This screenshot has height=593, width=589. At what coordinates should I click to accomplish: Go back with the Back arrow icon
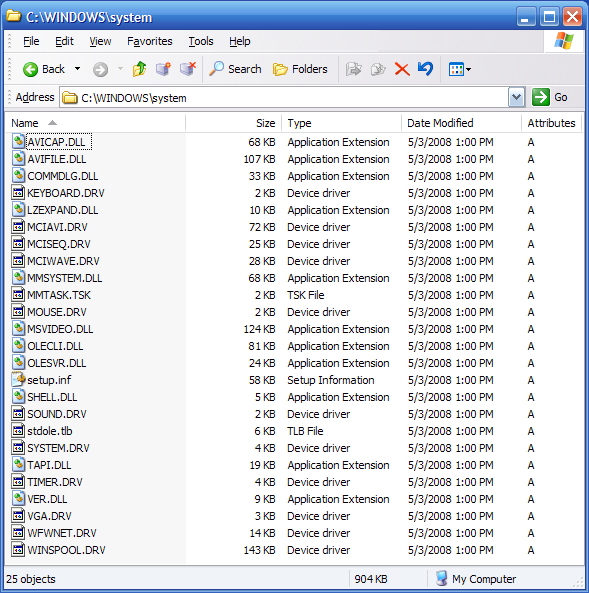(x=30, y=69)
